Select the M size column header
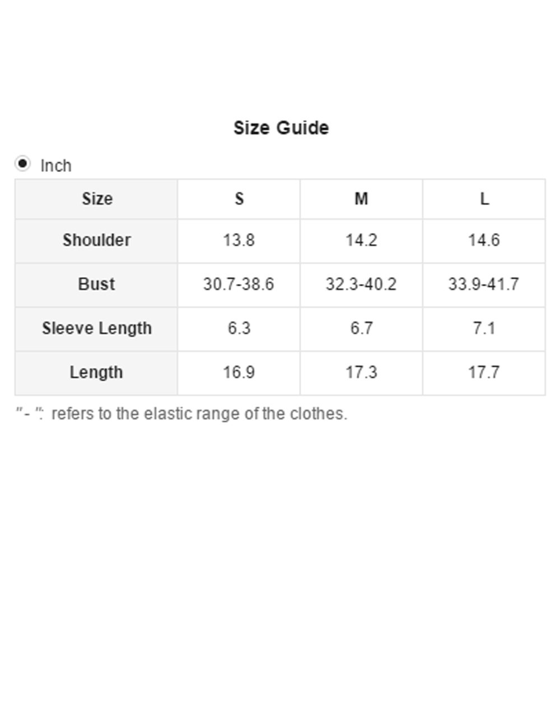 [362, 199]
